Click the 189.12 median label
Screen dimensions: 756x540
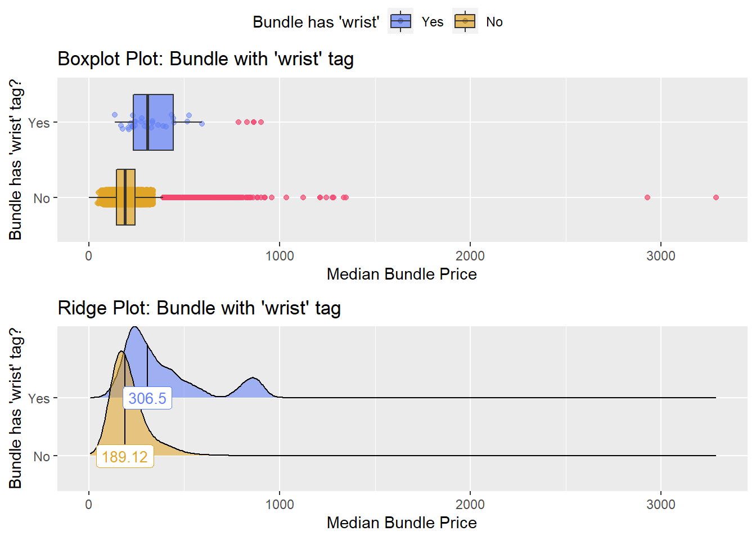[x=125, y=456]
